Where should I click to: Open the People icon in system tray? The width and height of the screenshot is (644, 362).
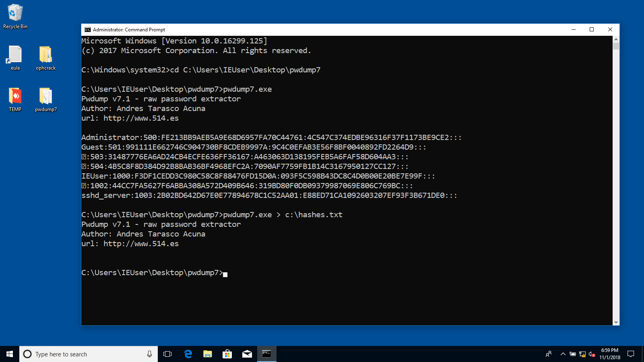coord(549,354)
